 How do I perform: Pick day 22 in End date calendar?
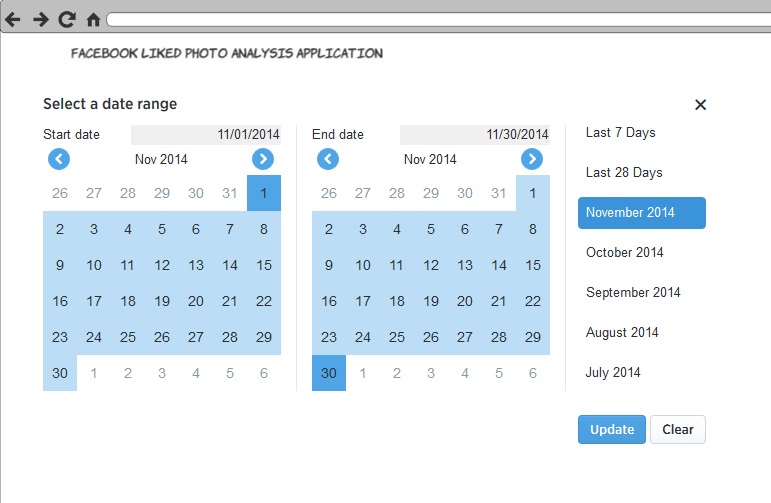pos(533,301)
